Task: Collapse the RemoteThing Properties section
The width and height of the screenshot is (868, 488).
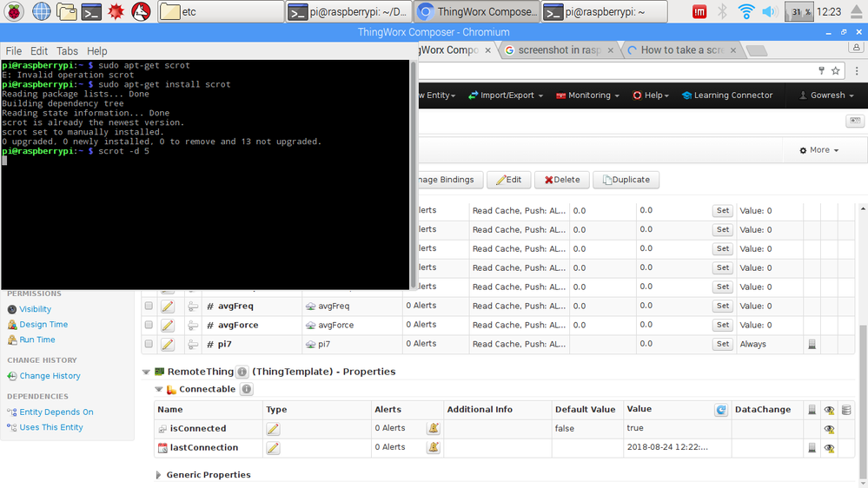Action: [x=146, y=372]
